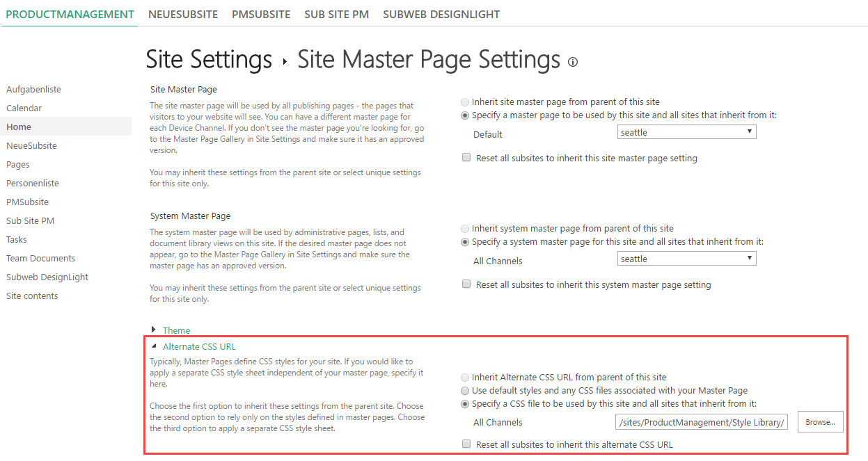This screenshot has height=461, width=868.
Task: Open Tasks in the left sidebar
Action: (17, 240)
